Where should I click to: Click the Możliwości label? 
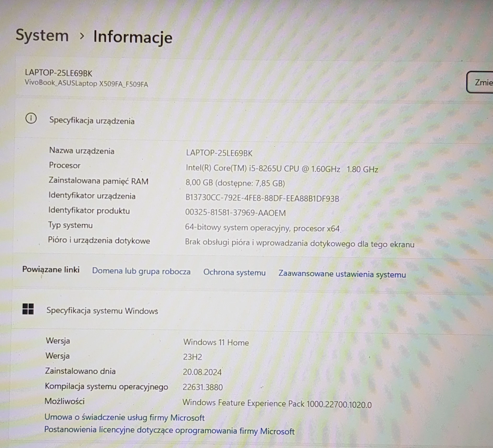pos(65,401)
